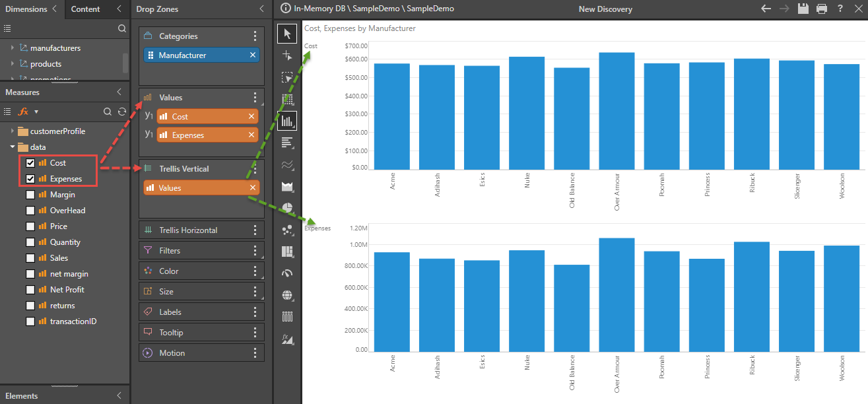This screenshot has height=404, width=868.
Task: Open the Dimensions tab
Action: click(26, 9)
